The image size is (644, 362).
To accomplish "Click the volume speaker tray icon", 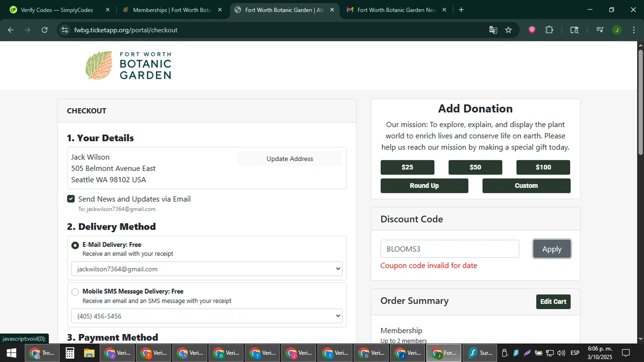I will [561, 353].
